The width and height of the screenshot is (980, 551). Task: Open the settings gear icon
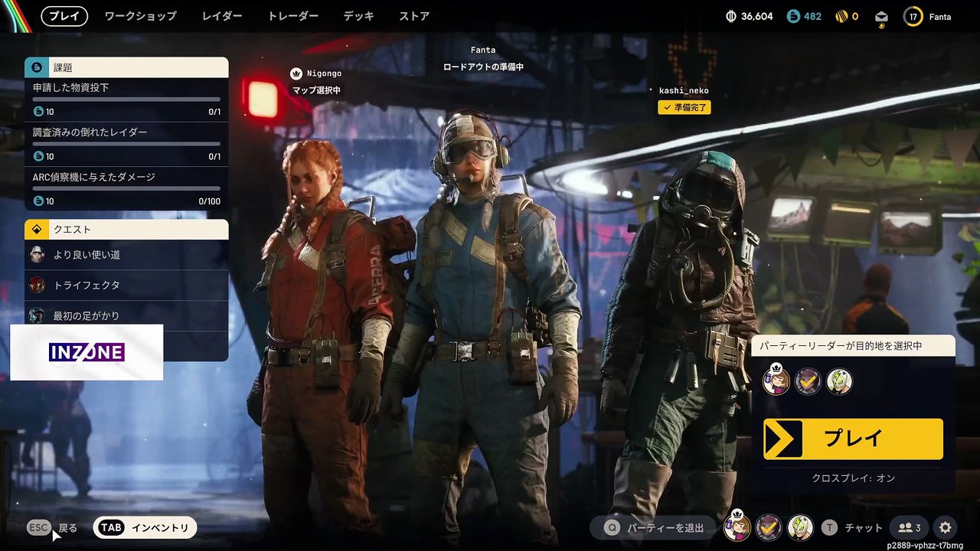[946, 527]
